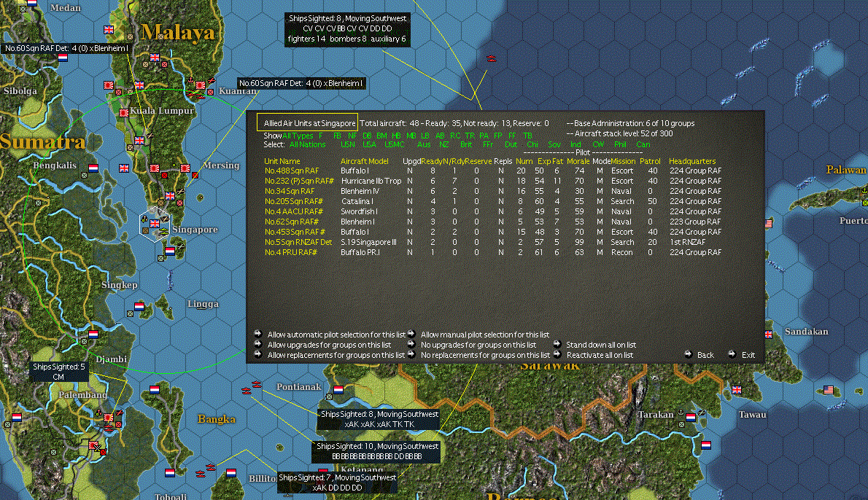
Task: Select the Singapore base hex icon on map
Action: (x=155, y=224)
